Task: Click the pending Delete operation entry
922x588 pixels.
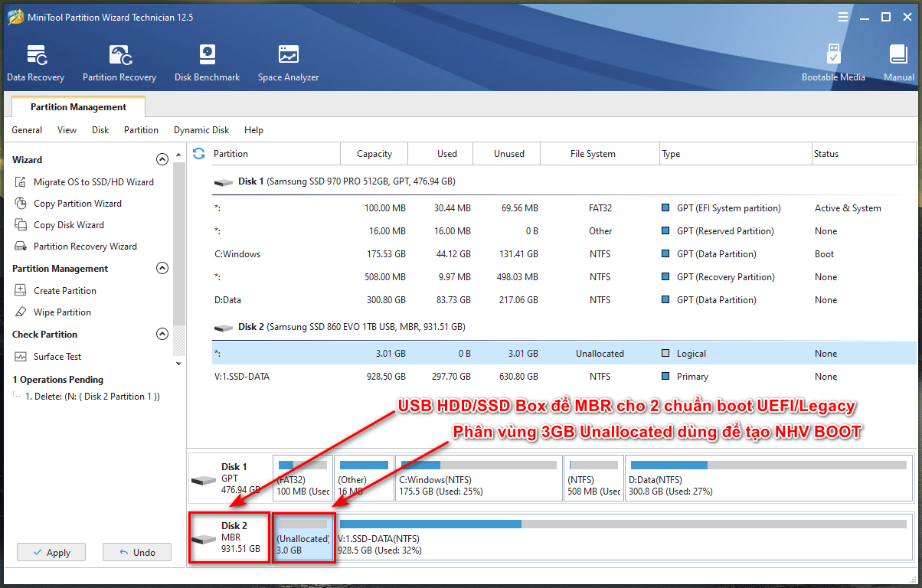Action: (x=93, y=397)
